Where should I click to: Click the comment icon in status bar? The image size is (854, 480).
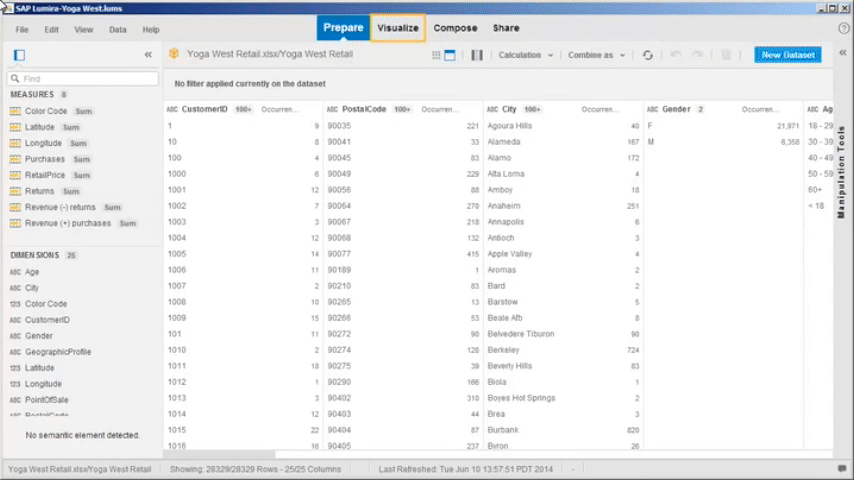coord(842,469)
